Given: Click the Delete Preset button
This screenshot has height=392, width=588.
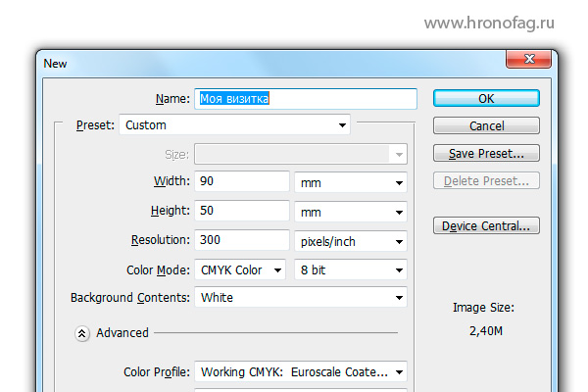Looking at the screenshot, I should [486, 180].
